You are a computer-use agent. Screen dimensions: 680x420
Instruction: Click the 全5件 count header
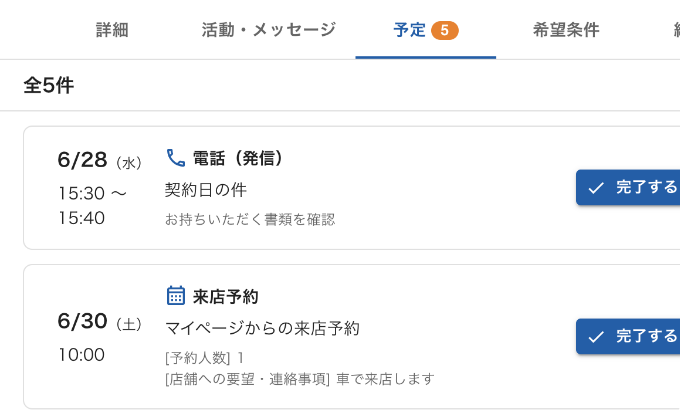pyautogui.click(x=49, y=85)
